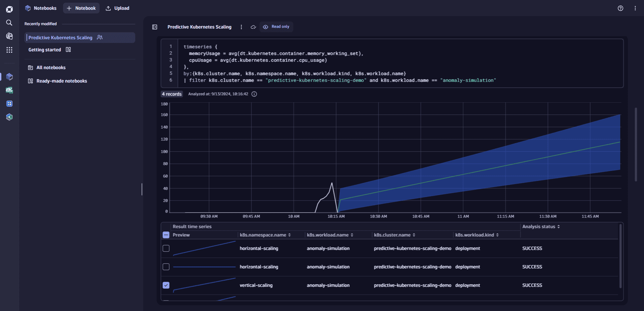The image size is (644, 311).
Task: Click vertical-scaling row preview sparkline
Action: click(x=204, y=285)
